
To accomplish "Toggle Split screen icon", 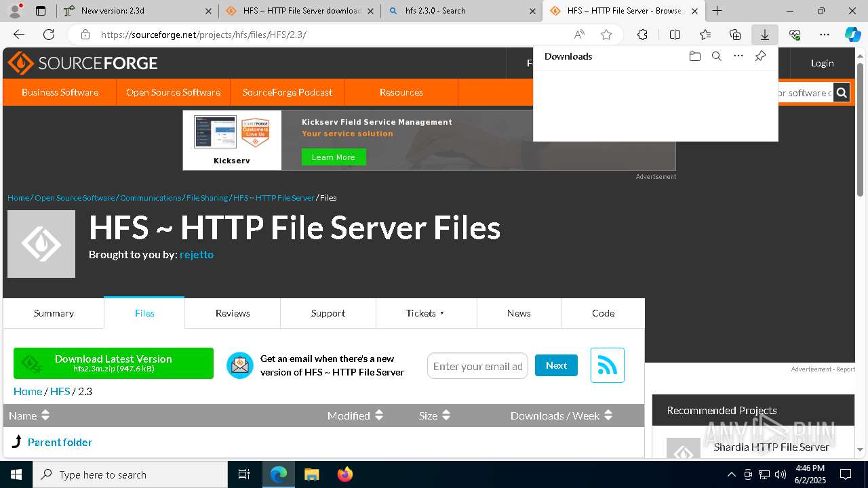I will tap(675, 35).
